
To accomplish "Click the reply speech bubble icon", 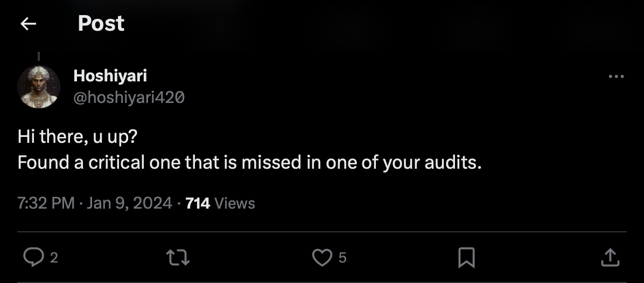I will [x=33, y=258].
